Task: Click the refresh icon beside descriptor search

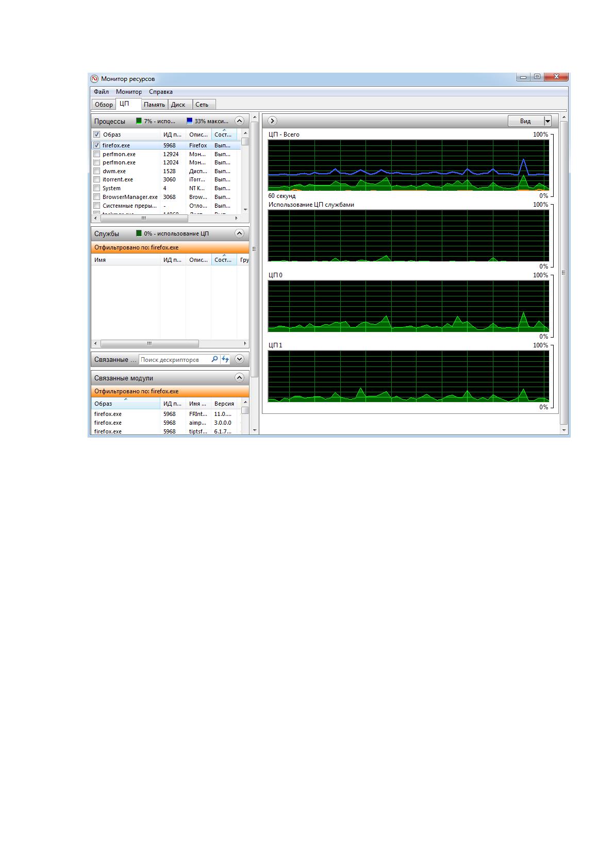Action: 225,359
